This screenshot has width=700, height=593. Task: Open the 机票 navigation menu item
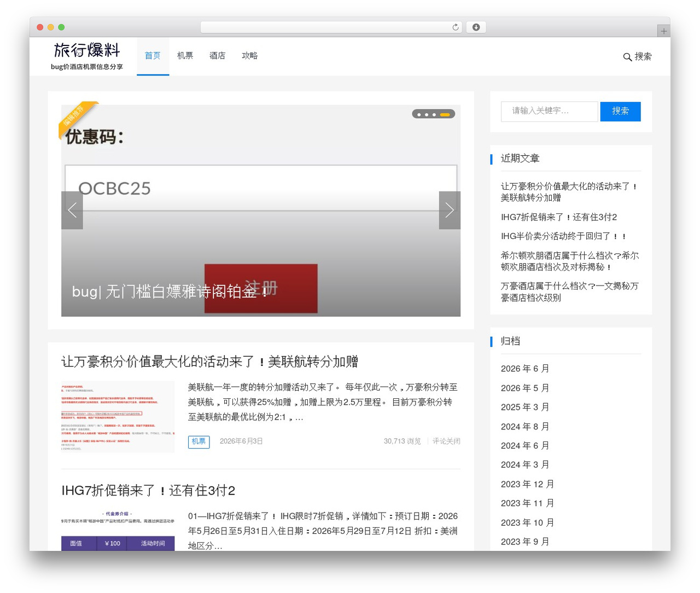[185, 56]
